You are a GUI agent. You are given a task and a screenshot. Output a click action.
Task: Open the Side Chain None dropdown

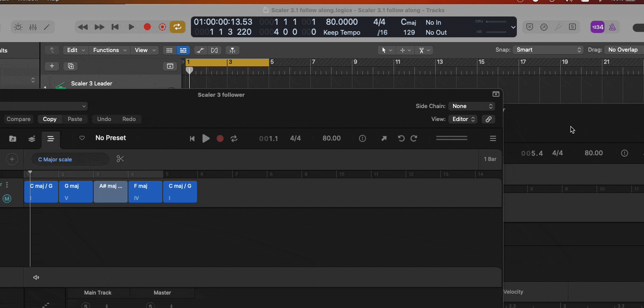pyautogui.click(x=472, y=106)
